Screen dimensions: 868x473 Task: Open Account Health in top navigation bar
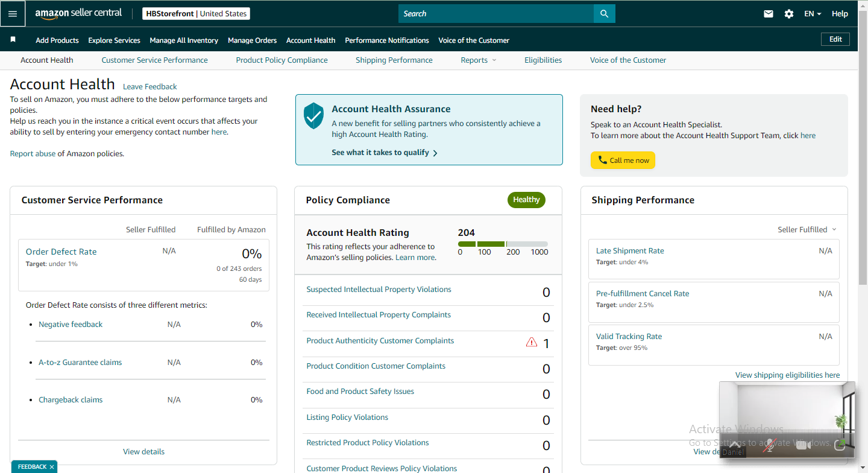[310, 40]
